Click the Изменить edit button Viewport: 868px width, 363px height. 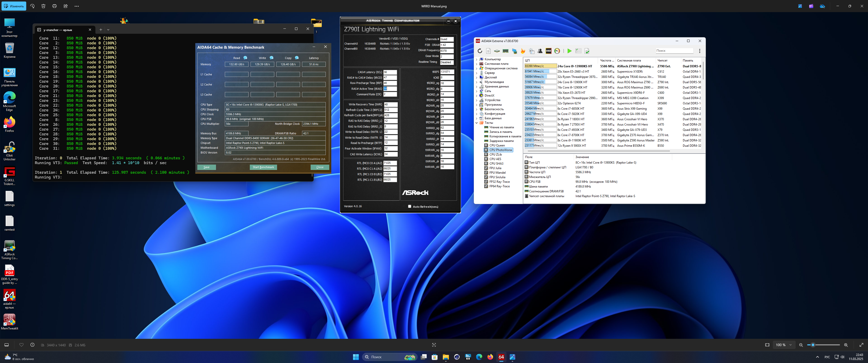[x=14, y=6]
